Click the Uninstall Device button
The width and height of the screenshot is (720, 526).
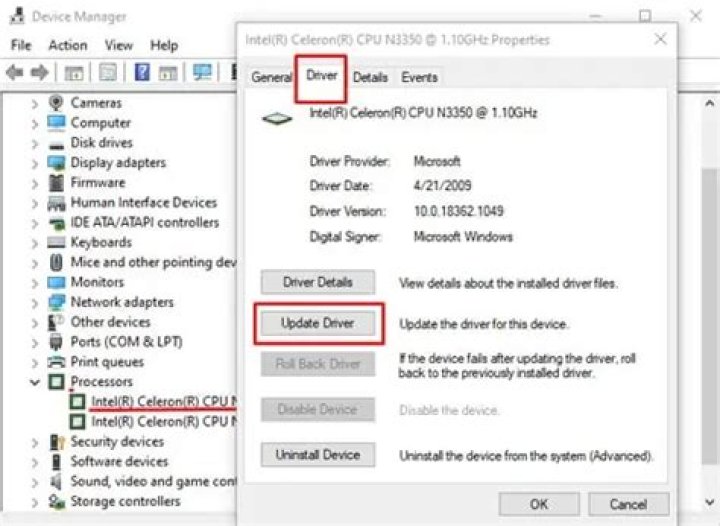pyautogui.click(x=318, y=455)
